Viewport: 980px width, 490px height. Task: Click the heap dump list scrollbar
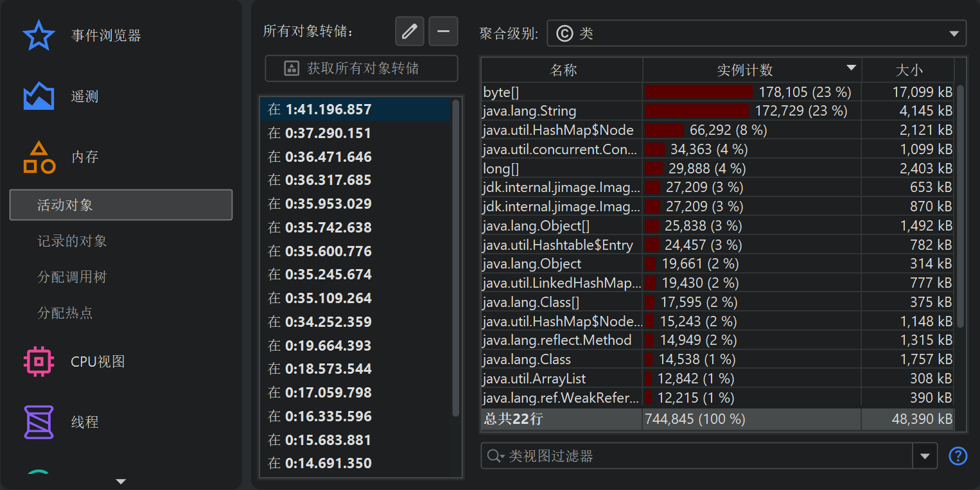point(456,257)
